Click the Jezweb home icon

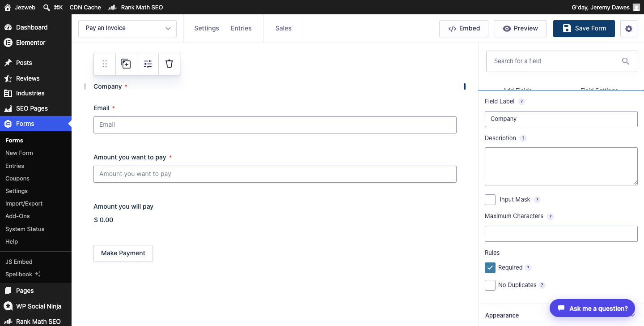(8, 7)
